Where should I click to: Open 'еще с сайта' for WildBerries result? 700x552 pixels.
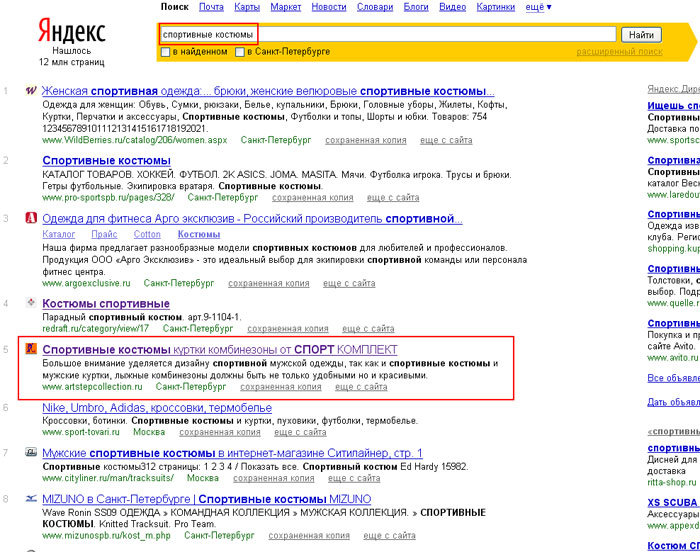446,140
